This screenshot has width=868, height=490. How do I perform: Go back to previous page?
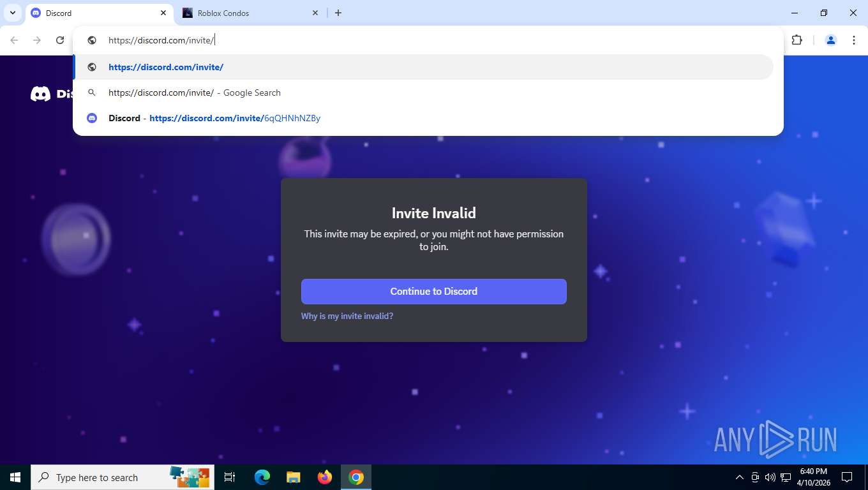(14, 40)
